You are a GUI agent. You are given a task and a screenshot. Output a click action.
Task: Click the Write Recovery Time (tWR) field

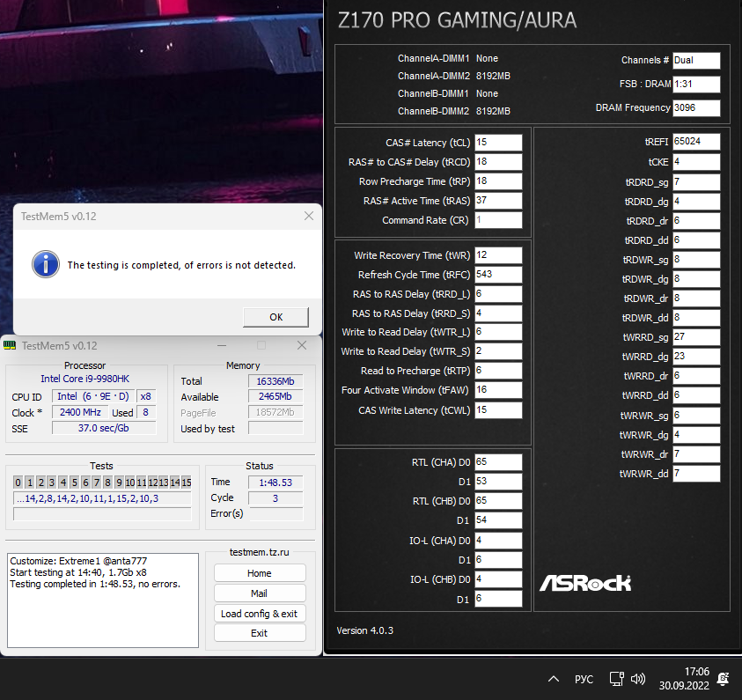point(498,255)
